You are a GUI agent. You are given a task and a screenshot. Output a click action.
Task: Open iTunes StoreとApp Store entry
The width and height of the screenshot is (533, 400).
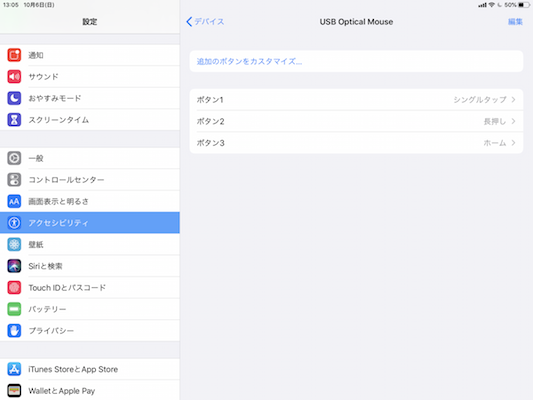coord(90,369)
